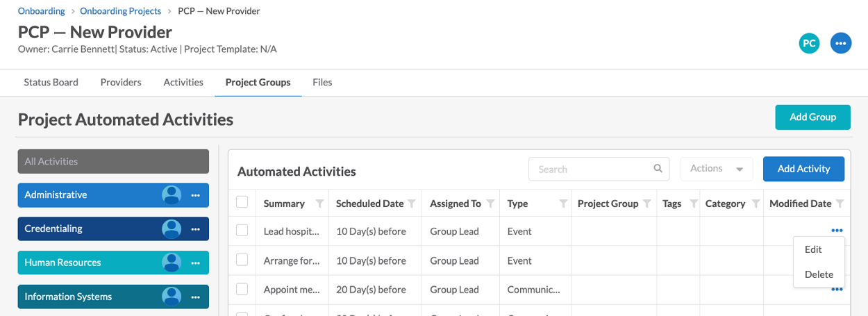The height and width of the screenshot is (316, 868).
Task: Switch to the Status Board tab
Action: [x=51, y=82]
